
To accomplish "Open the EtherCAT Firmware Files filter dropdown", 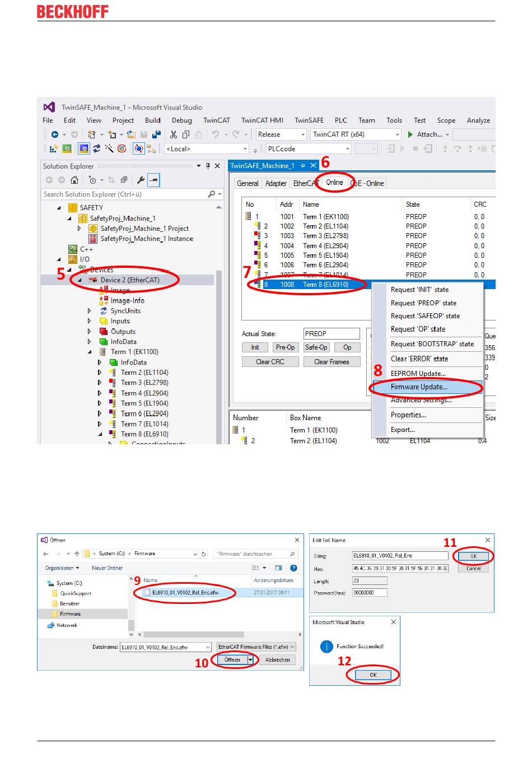I will (x=292, y=647).
